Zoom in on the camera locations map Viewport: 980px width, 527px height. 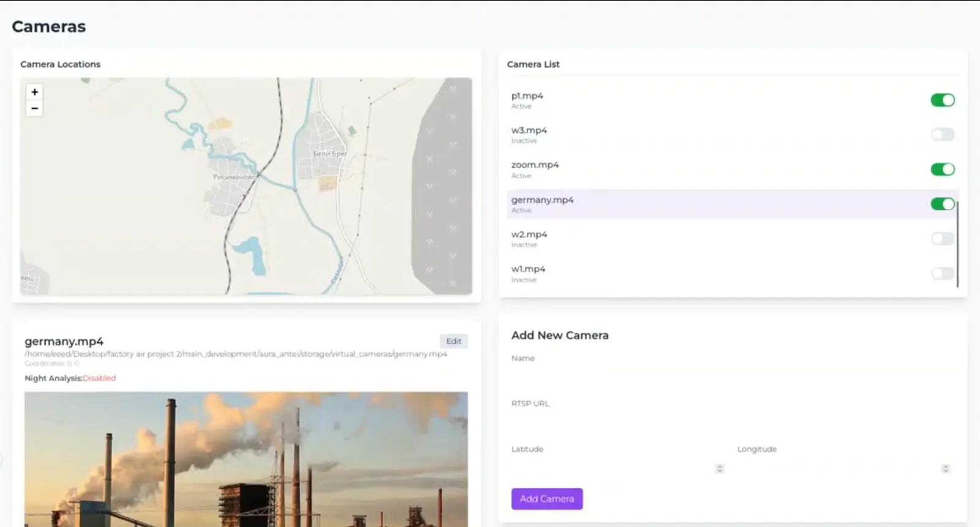coord(34,92)
